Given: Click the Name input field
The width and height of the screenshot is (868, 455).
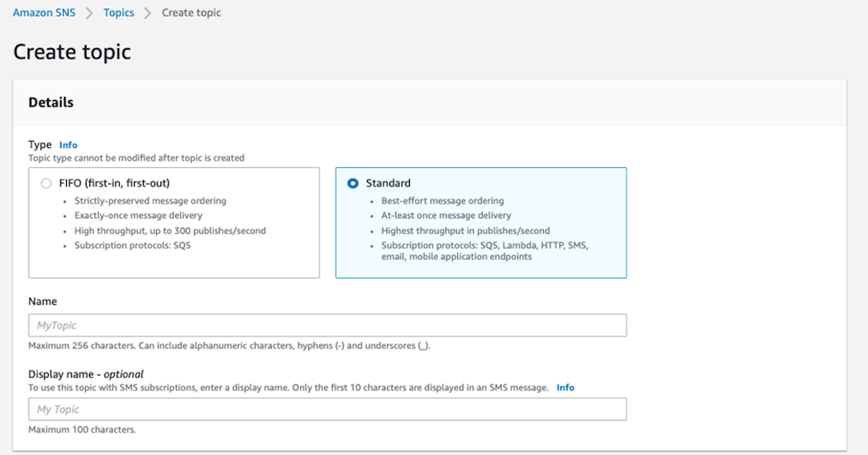Looking at the screenshot, I should pos(327,325).
